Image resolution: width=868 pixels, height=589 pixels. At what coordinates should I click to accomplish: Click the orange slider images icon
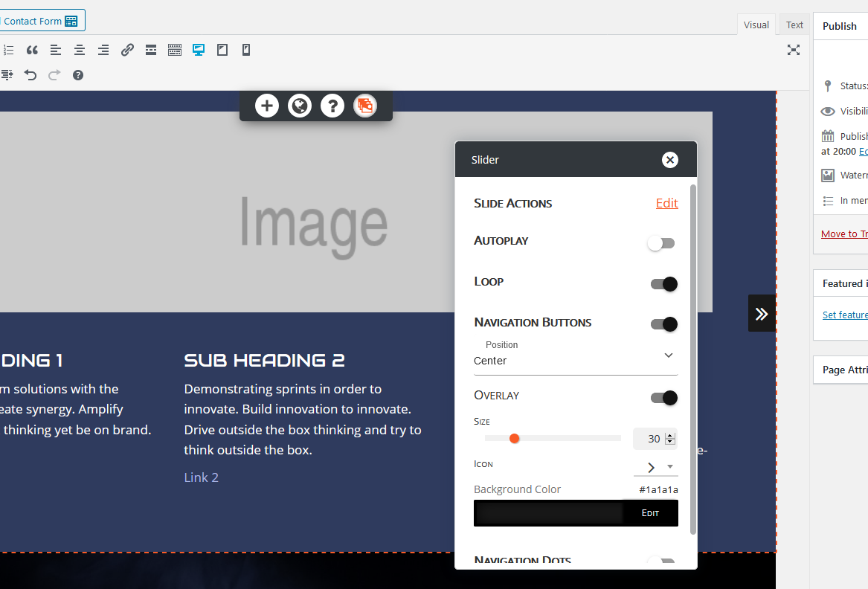364,106
